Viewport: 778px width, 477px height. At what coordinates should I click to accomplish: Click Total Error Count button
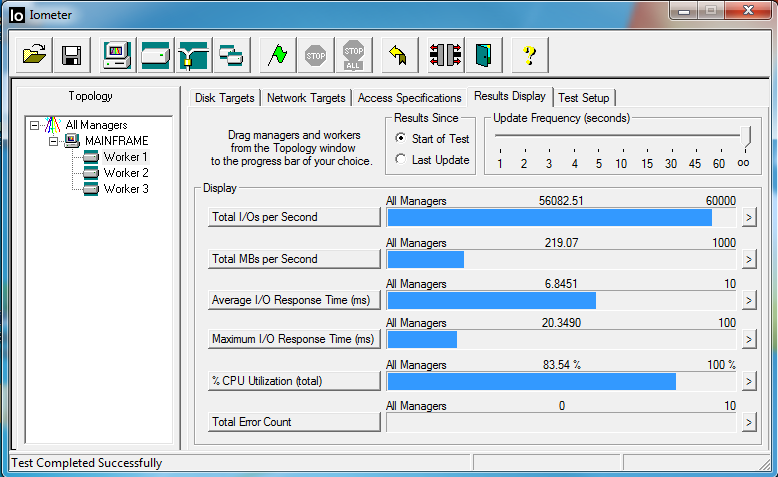(294, 422)
